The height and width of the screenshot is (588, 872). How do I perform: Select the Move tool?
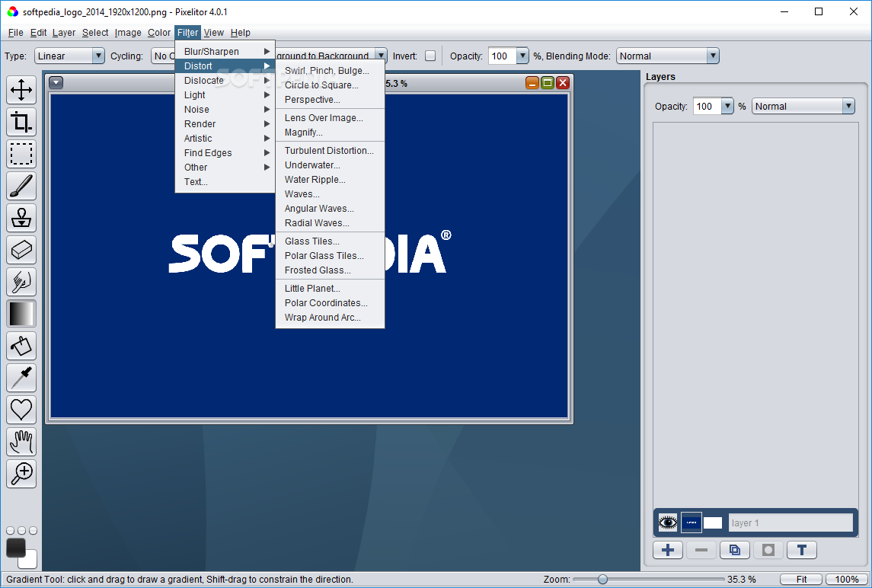coord(21,90)
